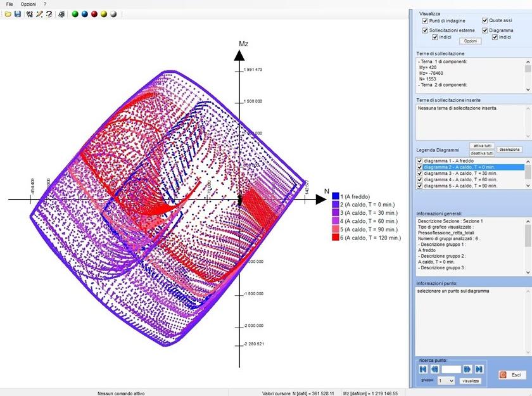Click the open folder toolbar icon

click(x=8, y=14)
